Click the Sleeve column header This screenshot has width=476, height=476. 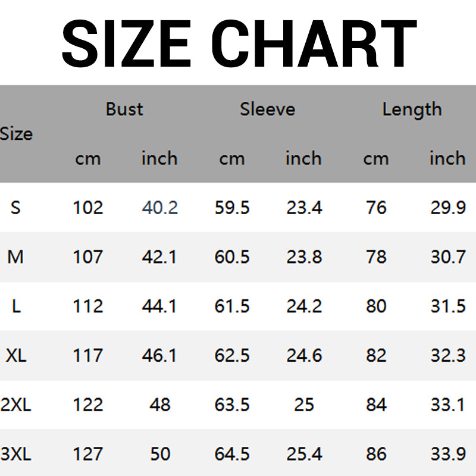coord(267,109)
